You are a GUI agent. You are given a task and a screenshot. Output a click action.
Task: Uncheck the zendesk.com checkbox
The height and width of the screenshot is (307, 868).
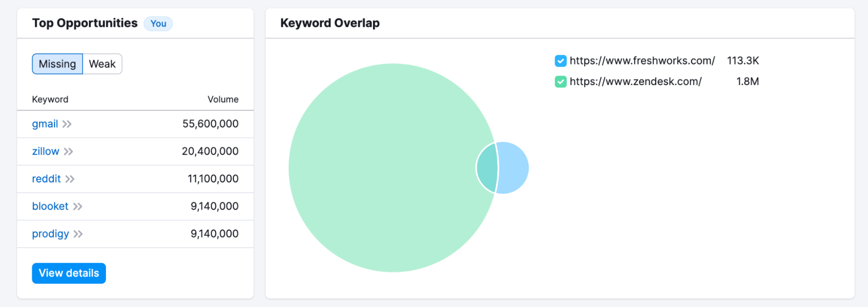click(x=561, y=82)
